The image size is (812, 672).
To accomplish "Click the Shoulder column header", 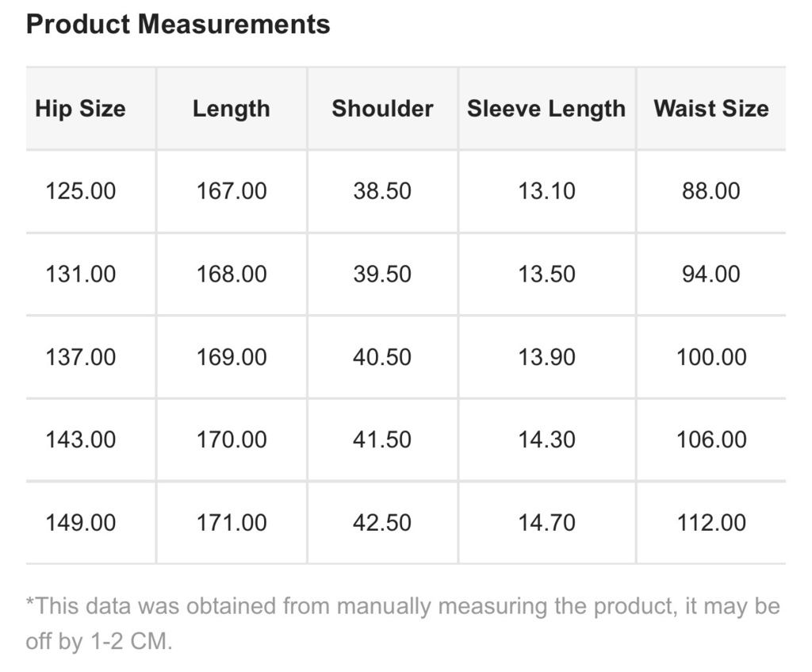I will pyautogui.click(x=382, y=109).
